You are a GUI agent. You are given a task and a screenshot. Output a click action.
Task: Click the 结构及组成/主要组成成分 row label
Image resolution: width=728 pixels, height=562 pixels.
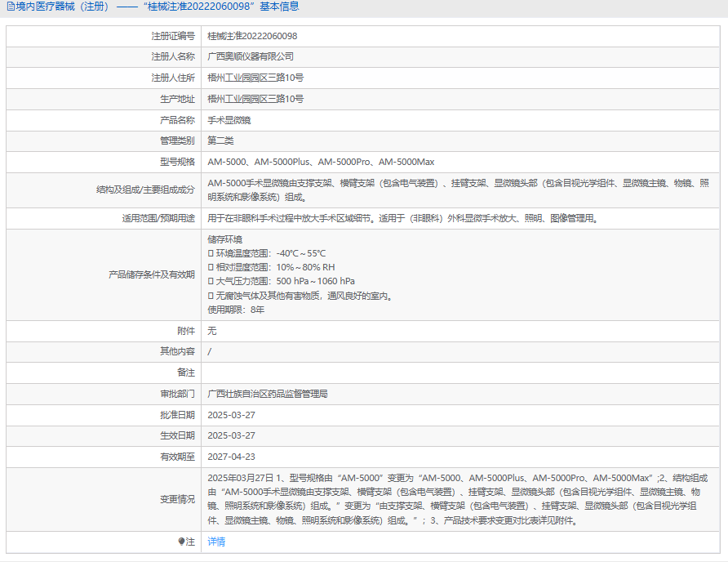[145, 190]
